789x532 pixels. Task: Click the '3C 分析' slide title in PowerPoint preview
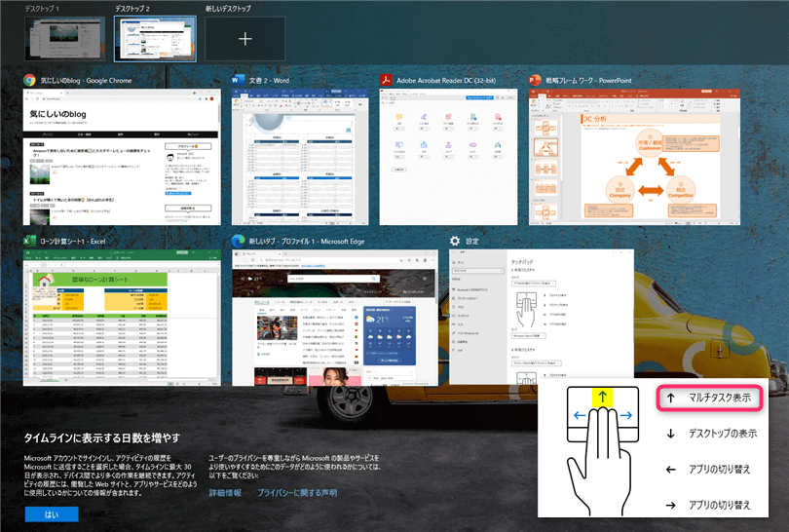pos(595,119)
